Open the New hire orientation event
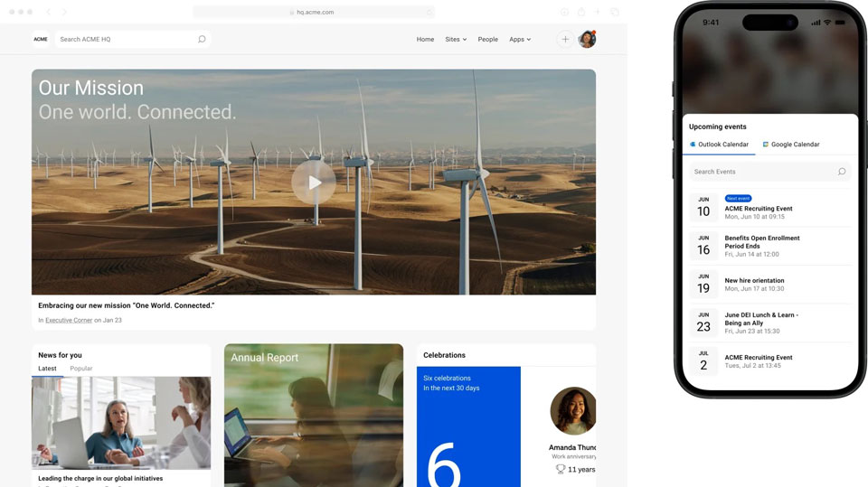 pos(754,280)
